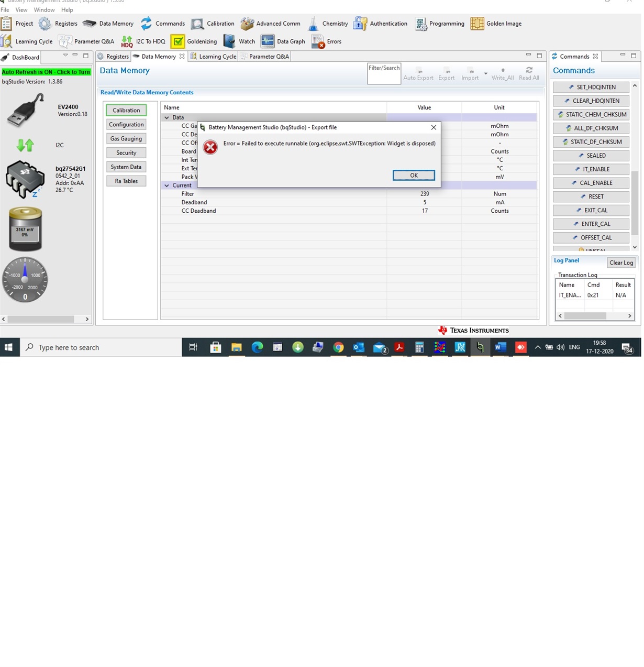
Task: Click Auto Export in Data Memory toolbar
Action: (418, 74)
